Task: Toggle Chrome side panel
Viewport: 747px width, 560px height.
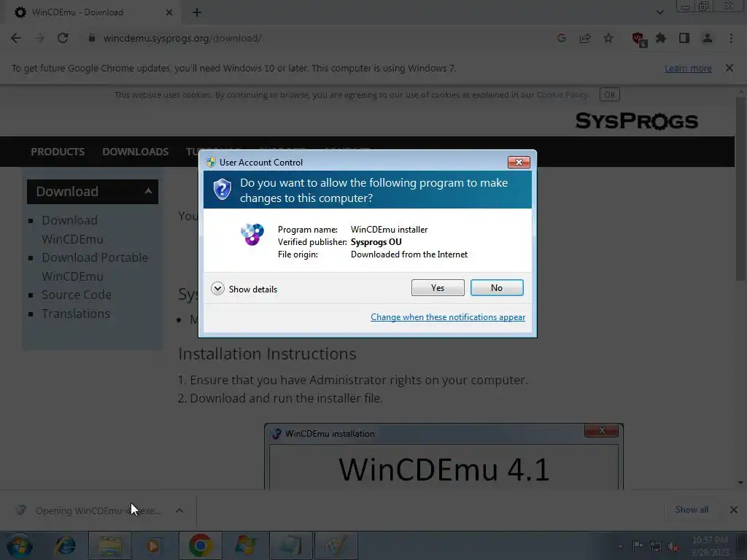Action: coord(684,38)
